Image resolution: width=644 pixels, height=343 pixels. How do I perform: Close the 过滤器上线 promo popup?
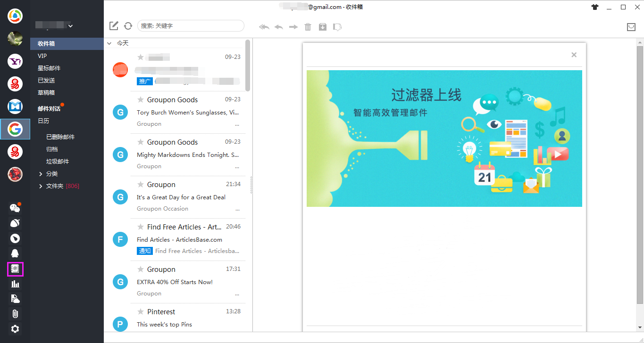coord(574,55)
